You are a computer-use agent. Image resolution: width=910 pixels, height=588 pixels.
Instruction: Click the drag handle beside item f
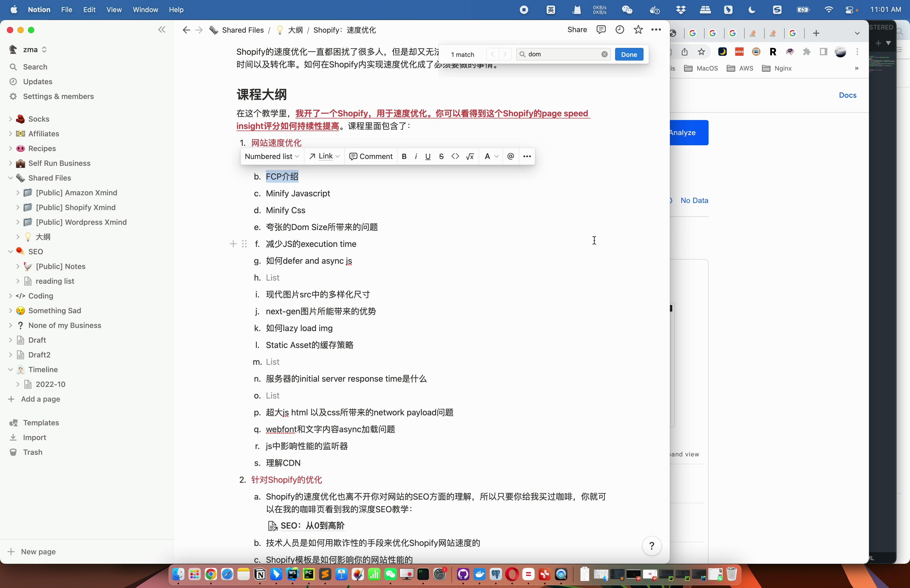click(244, 244)
